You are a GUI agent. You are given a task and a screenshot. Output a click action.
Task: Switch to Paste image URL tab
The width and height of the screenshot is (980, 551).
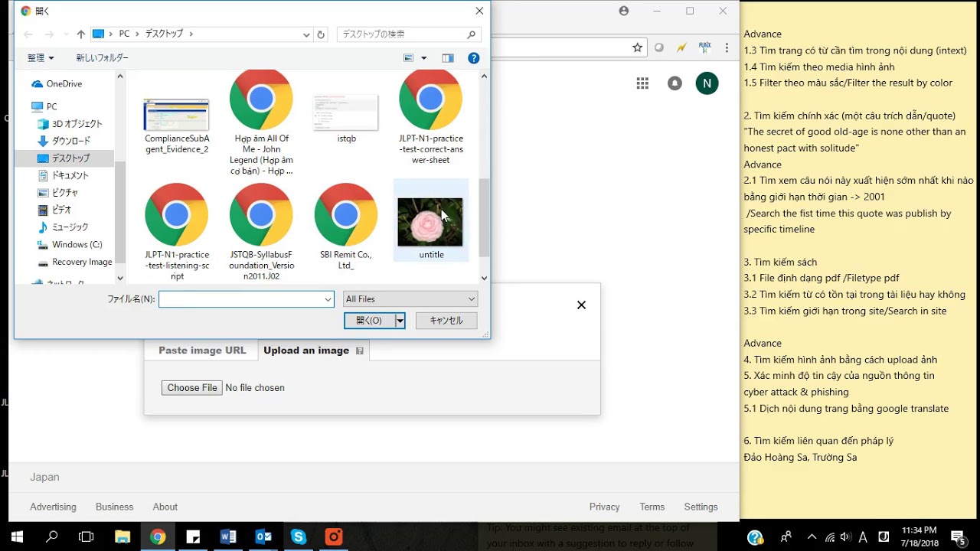tap(202, 350)
